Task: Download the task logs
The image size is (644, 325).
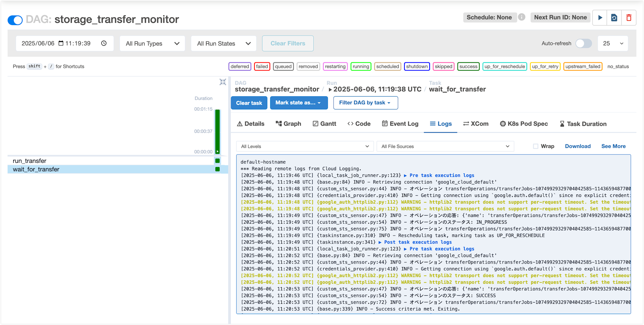Action: (578, 146)
